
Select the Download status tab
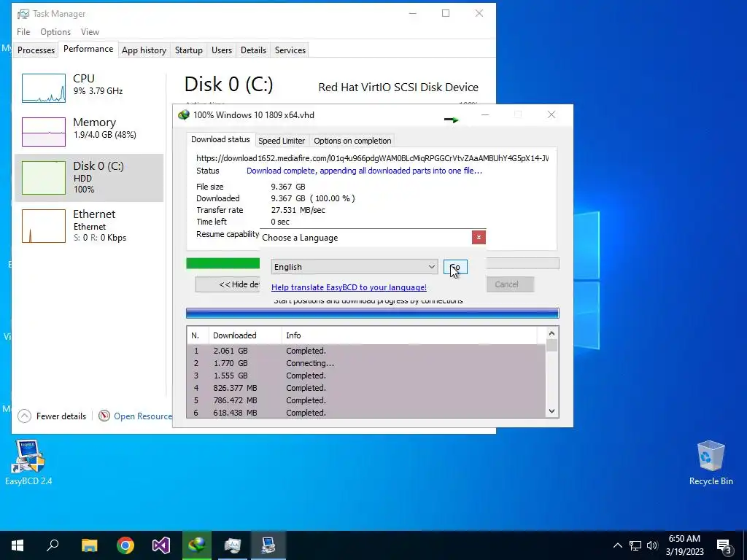[220, 139]
